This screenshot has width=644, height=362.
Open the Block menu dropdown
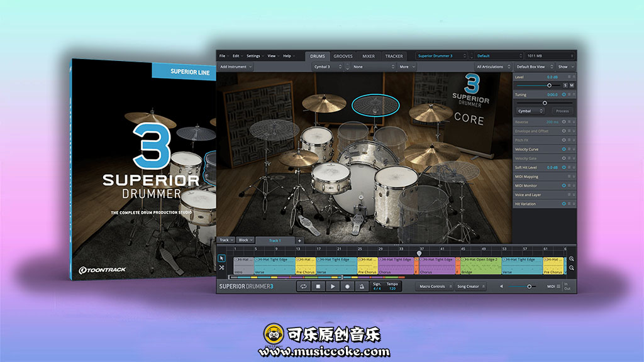[246, 240]
